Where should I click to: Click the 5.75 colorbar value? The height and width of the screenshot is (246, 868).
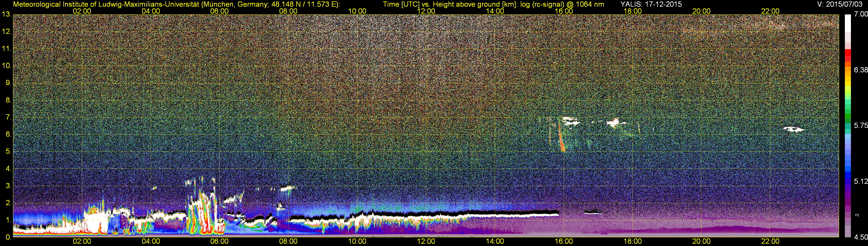pos(860,125)
